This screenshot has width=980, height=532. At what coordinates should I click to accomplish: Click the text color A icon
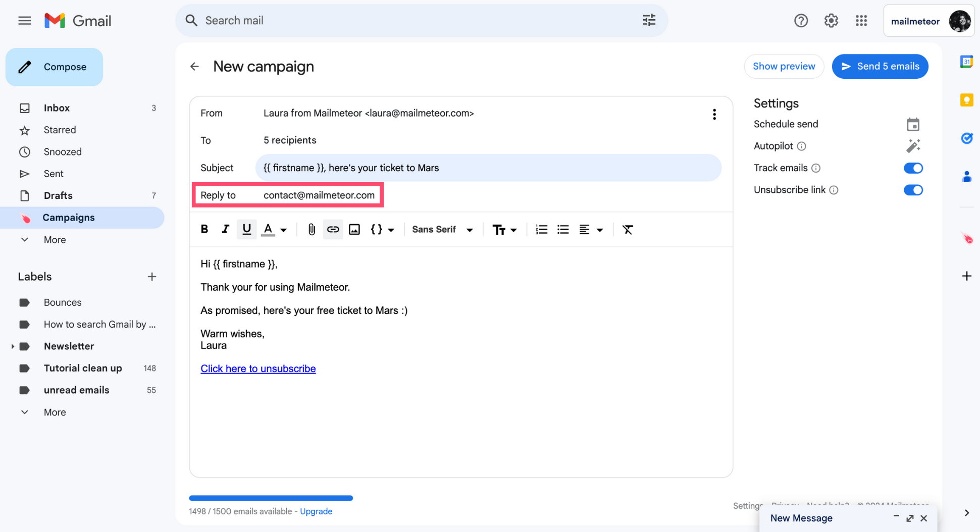(x=268, y=229)
